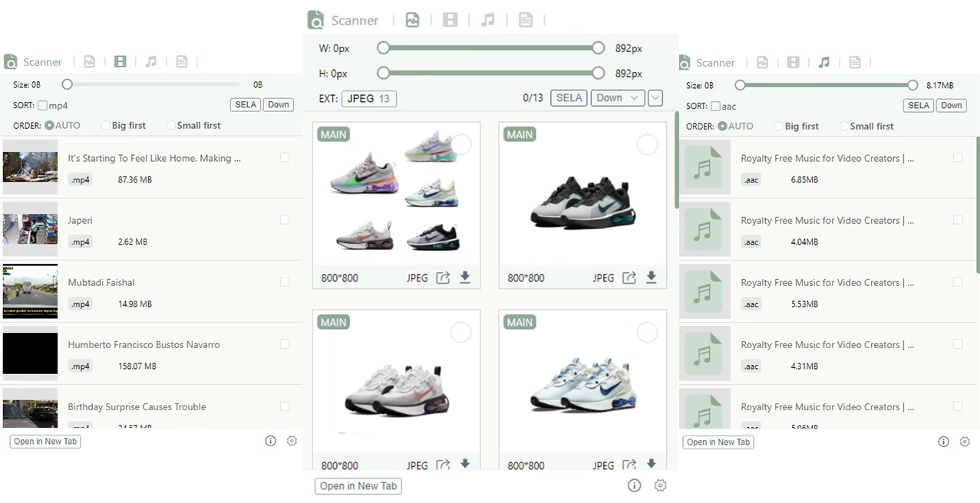Click Open in New Tab in the center image panel
The width and height of the screenshot is (980, 503).
tap(358, 486)
